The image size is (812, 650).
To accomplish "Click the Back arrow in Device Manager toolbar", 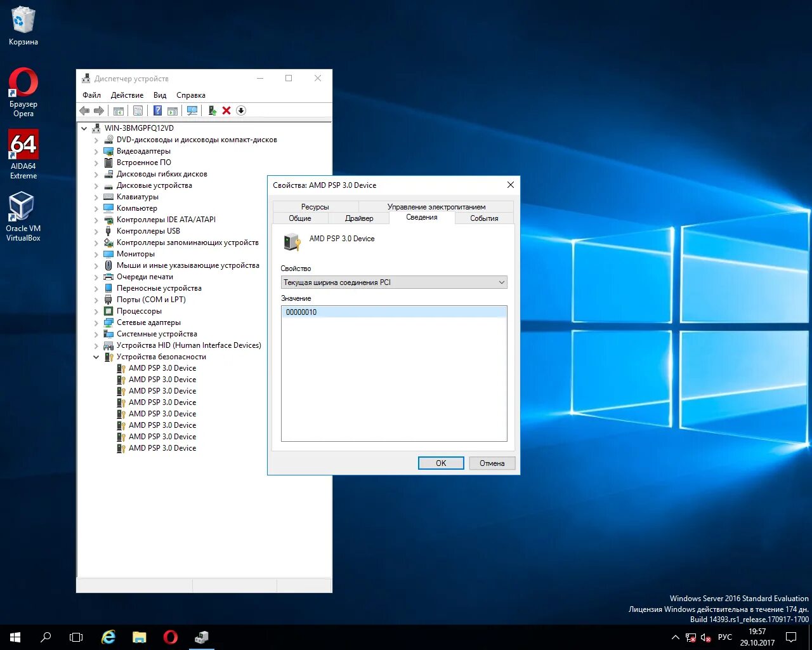I will click(x=84, y=110).
